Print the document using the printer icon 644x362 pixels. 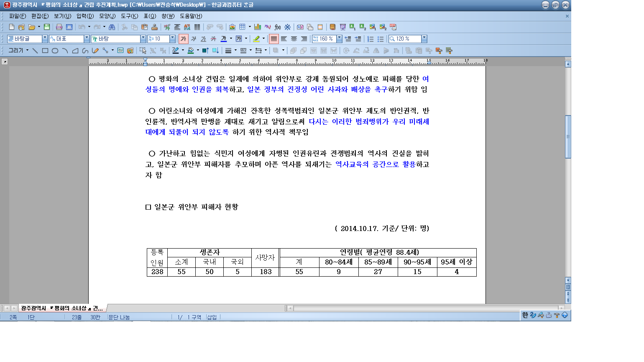point(59,27)
